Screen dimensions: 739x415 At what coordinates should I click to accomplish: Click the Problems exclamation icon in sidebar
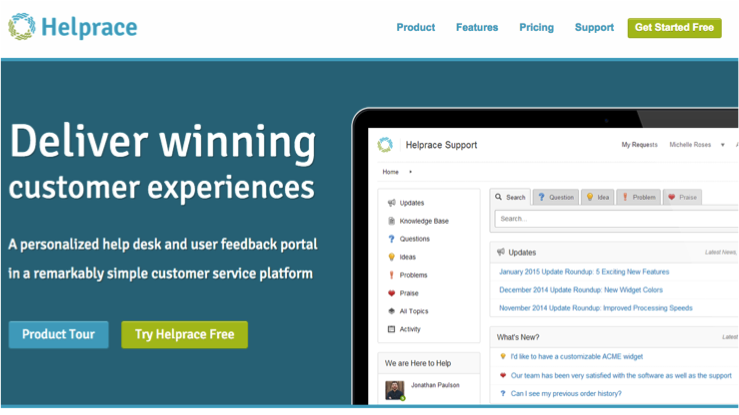(391, 275)
